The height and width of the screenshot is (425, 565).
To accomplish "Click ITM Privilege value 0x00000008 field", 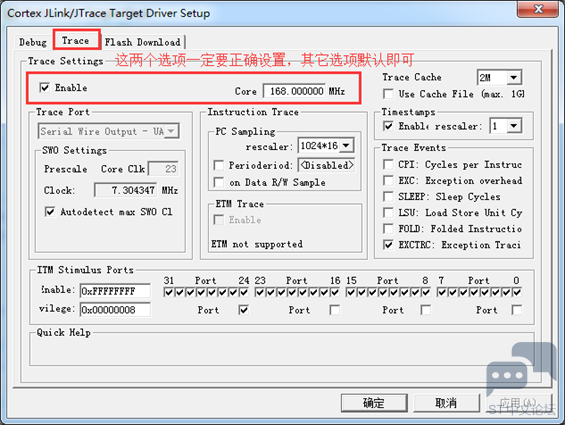I will (x=115, y=310).
